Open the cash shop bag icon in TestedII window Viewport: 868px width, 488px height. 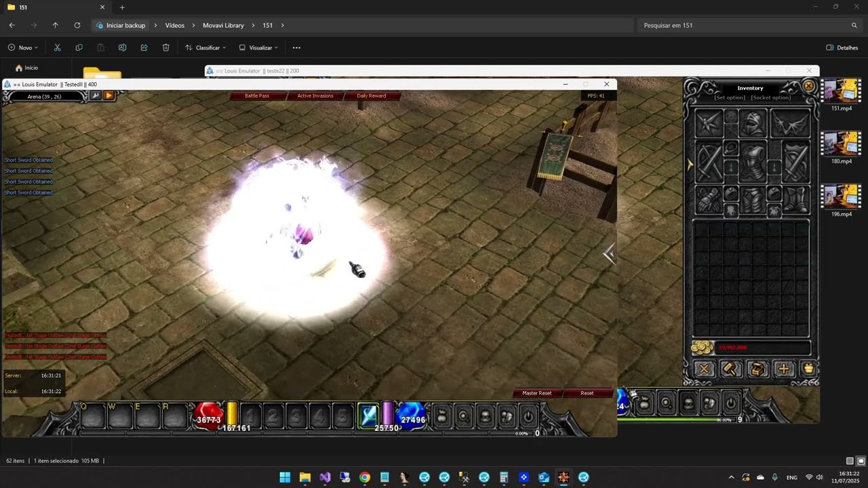point(442,416)
